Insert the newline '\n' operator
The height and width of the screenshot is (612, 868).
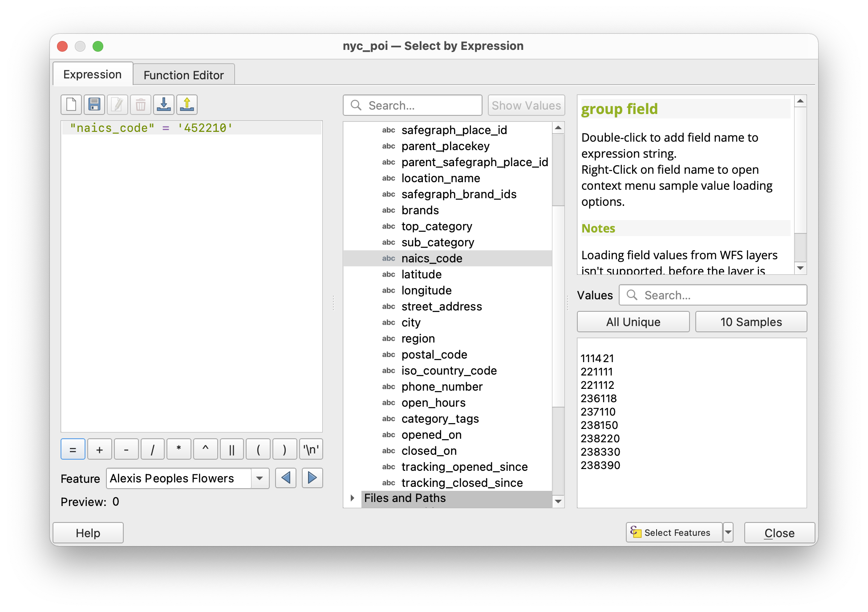[x=311, y=449]
